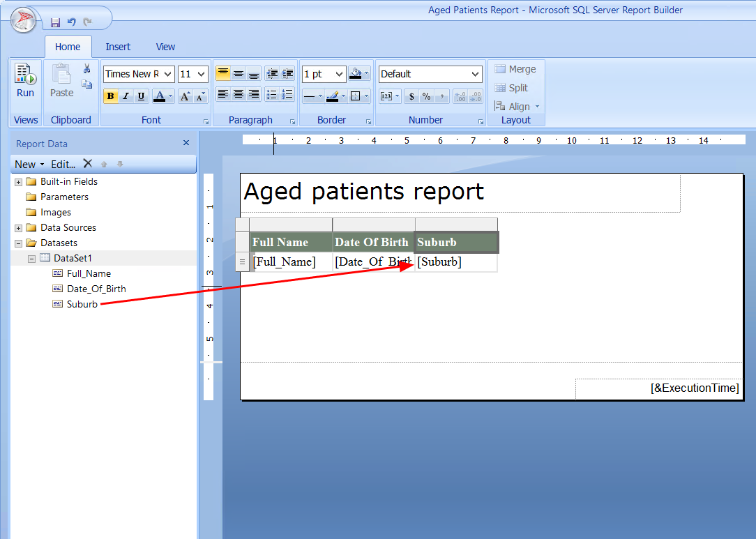Decrease the font size
Viewport: 756px width, 539px height.
click(200, 96)
